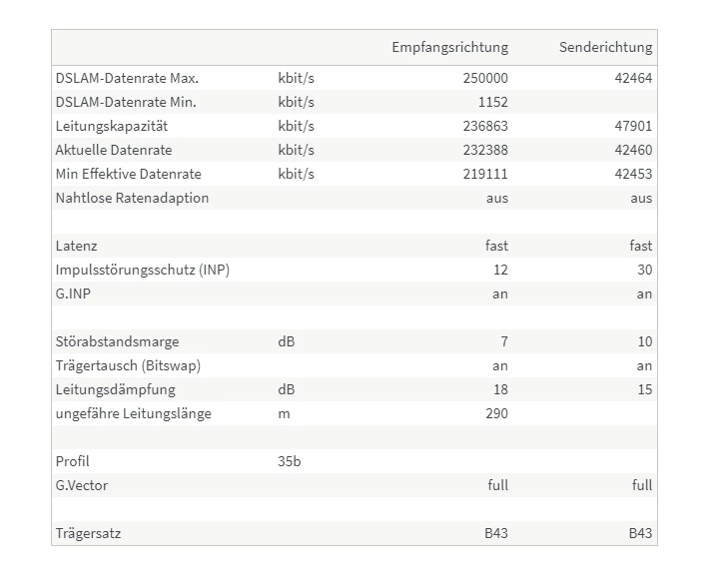
Task: Click the Profil value 35b
Action: click(290, 461)
